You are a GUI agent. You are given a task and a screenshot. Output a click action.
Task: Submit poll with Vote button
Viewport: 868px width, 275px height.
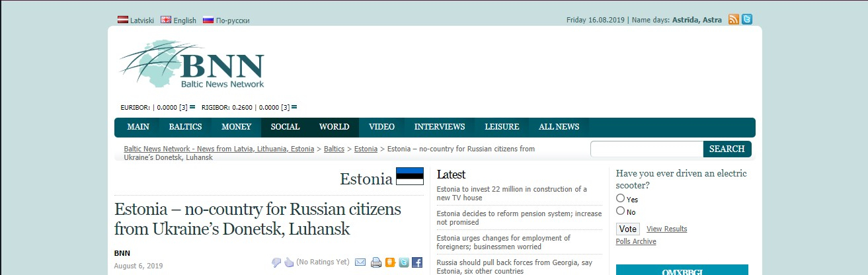point(628,229)
